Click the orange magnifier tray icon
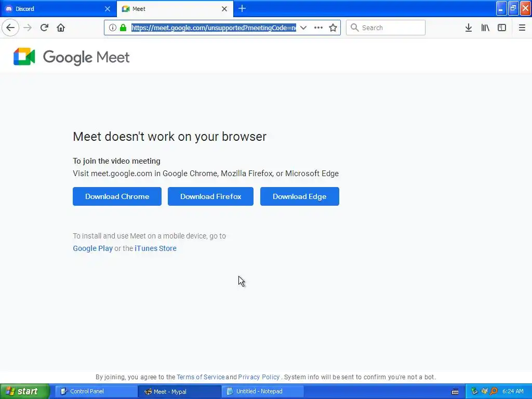 coord(494,391)
